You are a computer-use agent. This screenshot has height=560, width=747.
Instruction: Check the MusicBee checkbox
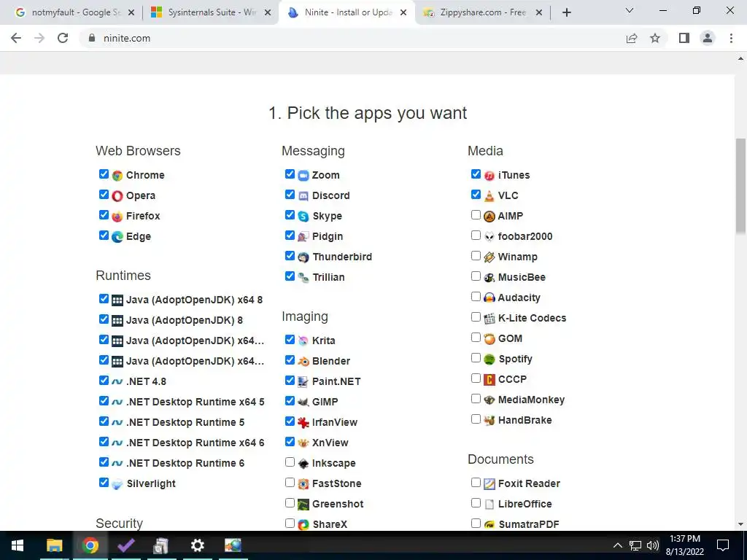[476, 276]
